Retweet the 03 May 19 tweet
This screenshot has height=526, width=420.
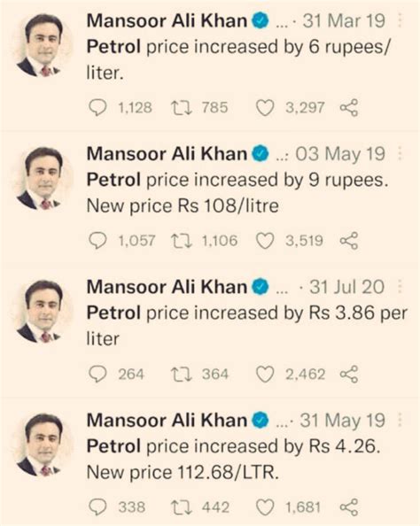[x=182, y=241]
